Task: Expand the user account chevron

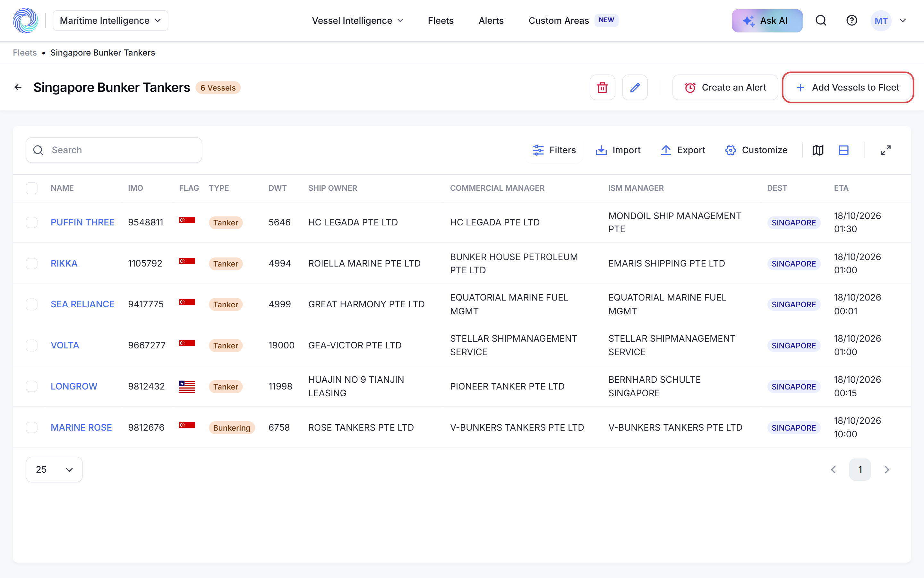Action: tap(903, 21)
